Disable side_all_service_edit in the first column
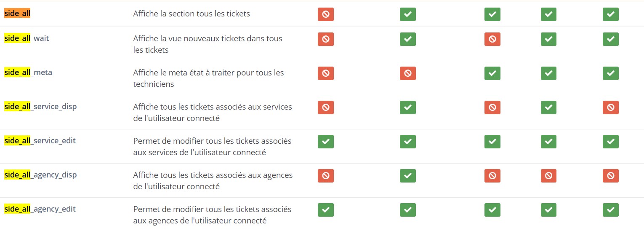This screenshot has width=644, height=231. pyautogui.click(x=325, y=142)
